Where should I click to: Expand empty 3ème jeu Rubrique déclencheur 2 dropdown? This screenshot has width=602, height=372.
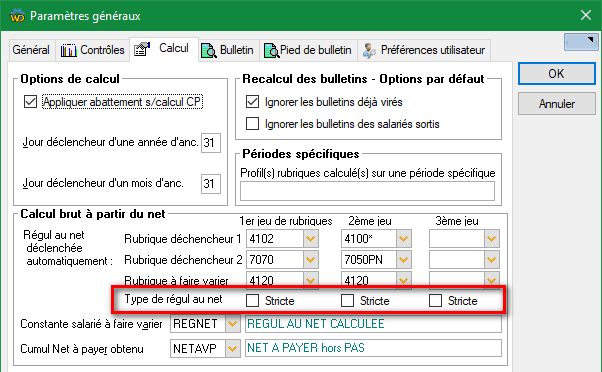(492, 260)
